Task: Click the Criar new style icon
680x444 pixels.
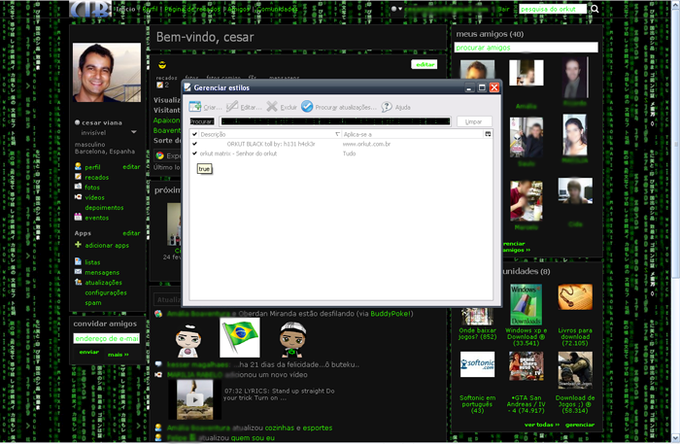Action: pyautogui.click(x=195, y=107)
